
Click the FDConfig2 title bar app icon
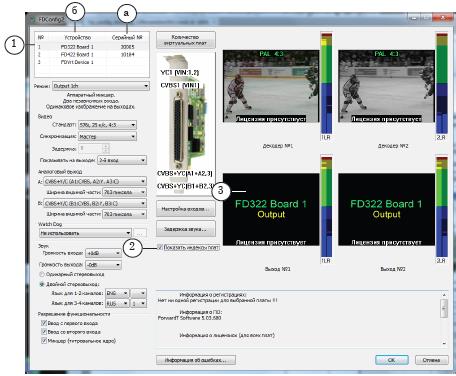[33, 19]
